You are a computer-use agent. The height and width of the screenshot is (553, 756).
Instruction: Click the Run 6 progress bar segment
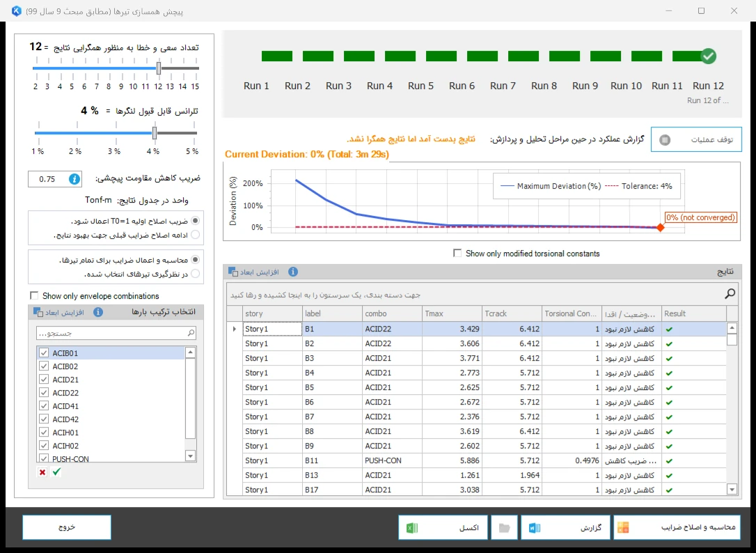tap(482, 56)
